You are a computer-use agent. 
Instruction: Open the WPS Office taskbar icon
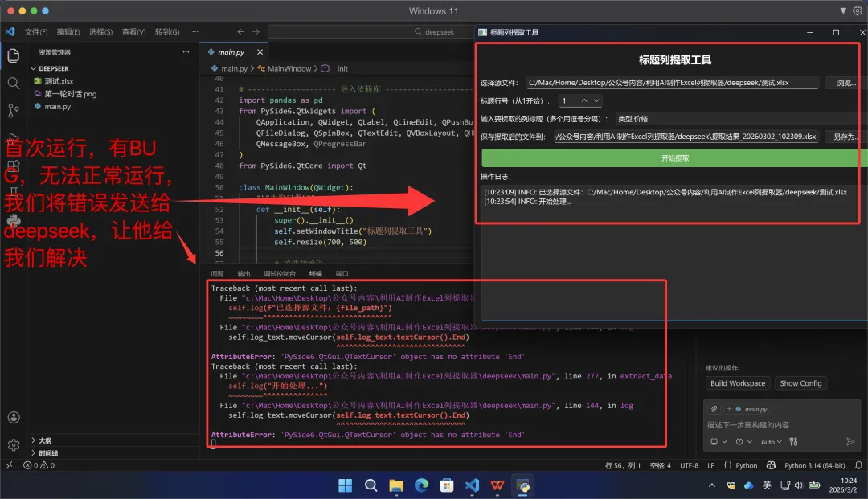(x=497, y=485)
